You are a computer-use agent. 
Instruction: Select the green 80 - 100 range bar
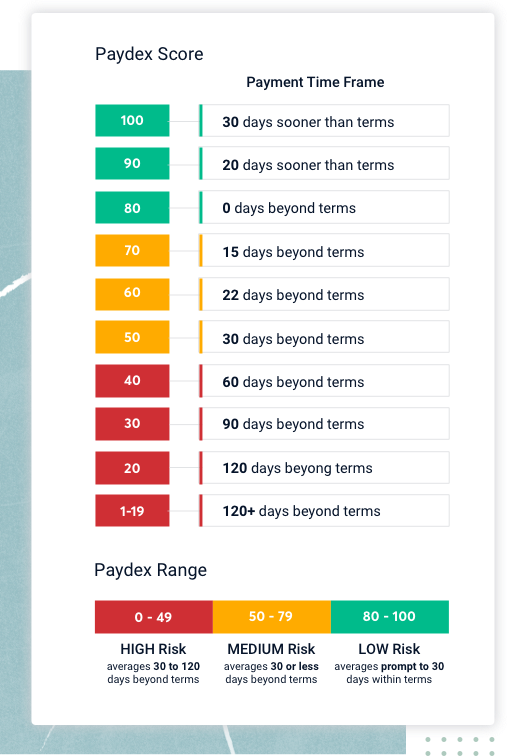tap(390, 617)
